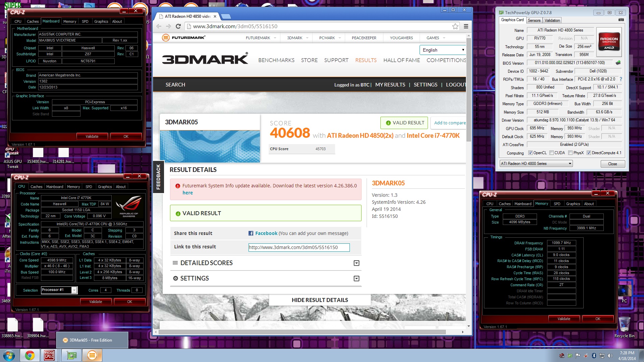The height and width of the screenshot is (362, 644).
Task: Click the Chrome icon in the taskbar
Action: 30,355
